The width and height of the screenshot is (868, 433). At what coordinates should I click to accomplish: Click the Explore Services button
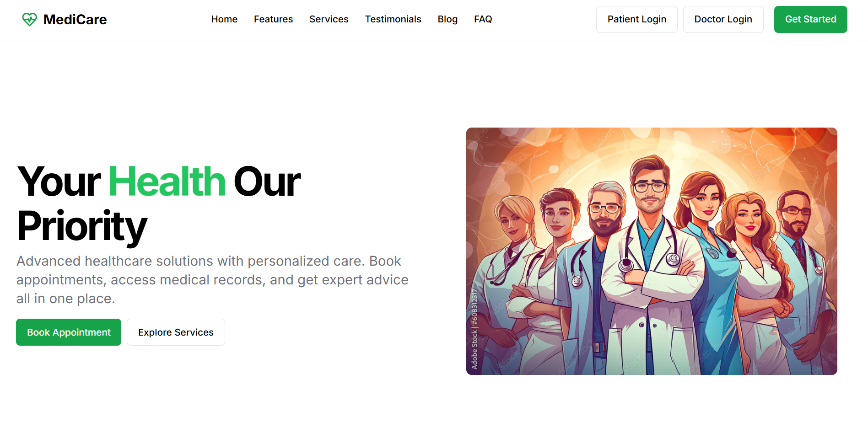(176, 332)
